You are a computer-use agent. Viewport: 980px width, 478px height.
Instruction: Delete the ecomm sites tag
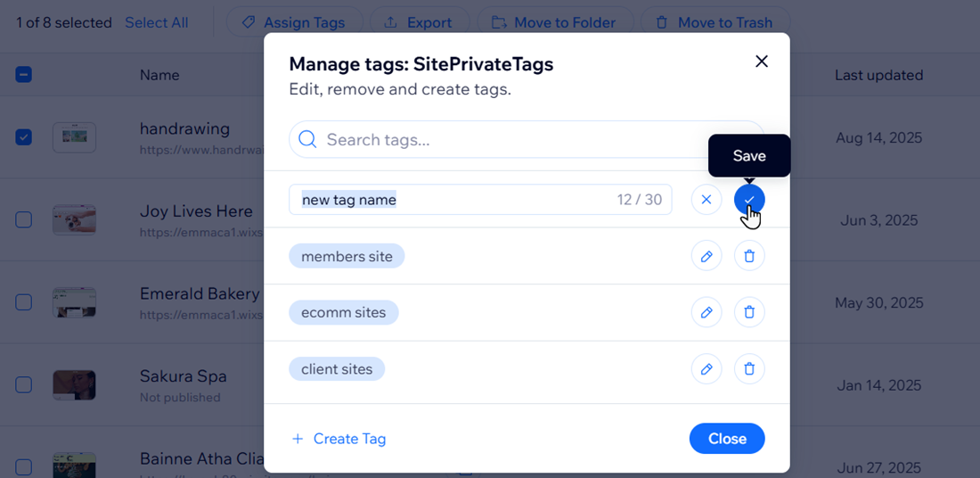(x=749, y=312)
